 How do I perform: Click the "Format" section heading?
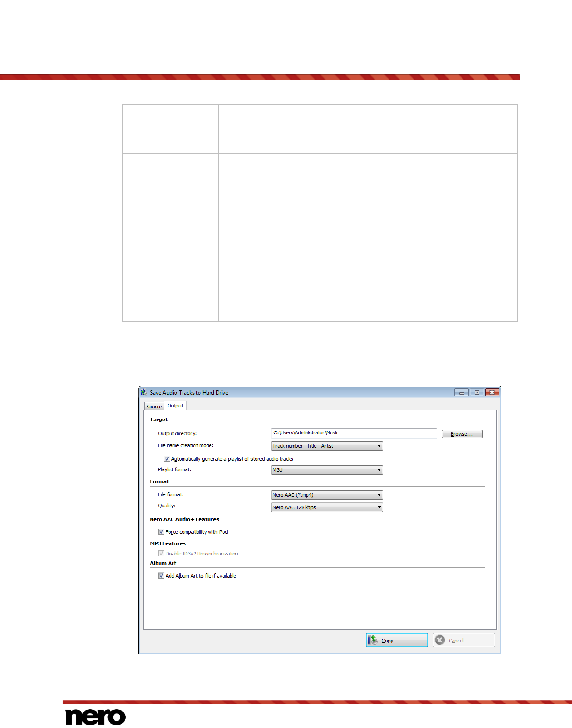point(159,481)
